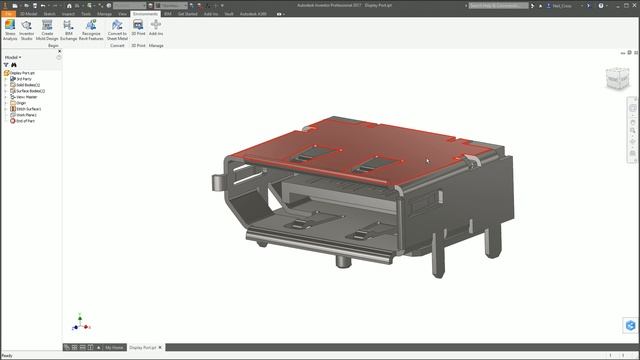Viewport: 640px width, 360px height.
Task: Click the Search Help & Commands field
Action: (x=498, y=6)
